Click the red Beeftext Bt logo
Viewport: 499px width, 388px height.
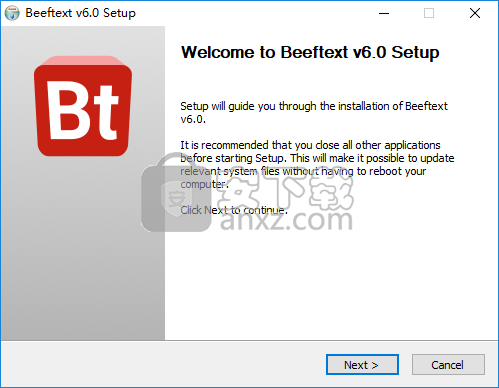[x=83, y=106]
